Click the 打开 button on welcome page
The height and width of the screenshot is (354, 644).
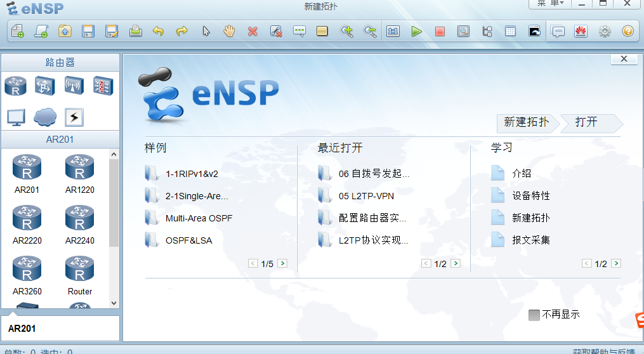[x=590, y=122]
